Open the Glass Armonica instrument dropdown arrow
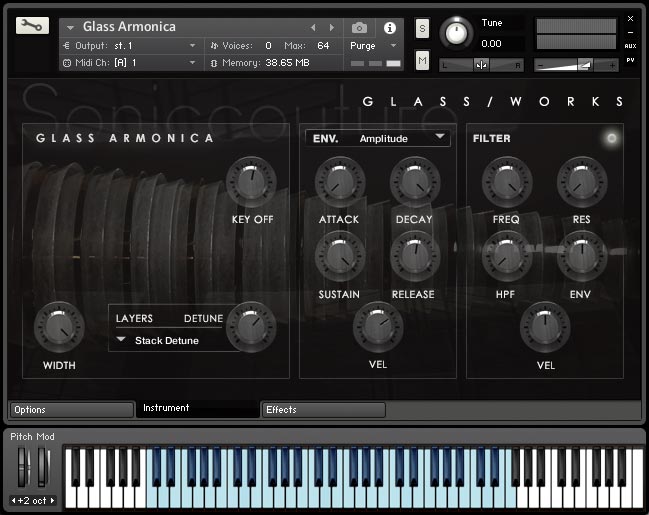This screenshot has width=649, height=515. coord(70,28)
